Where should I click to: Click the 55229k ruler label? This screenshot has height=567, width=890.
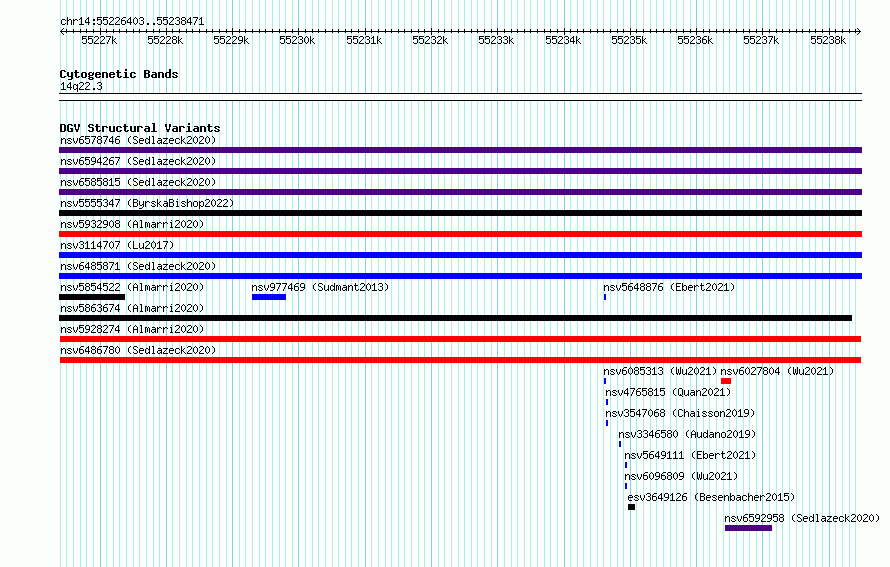point(231,40)
